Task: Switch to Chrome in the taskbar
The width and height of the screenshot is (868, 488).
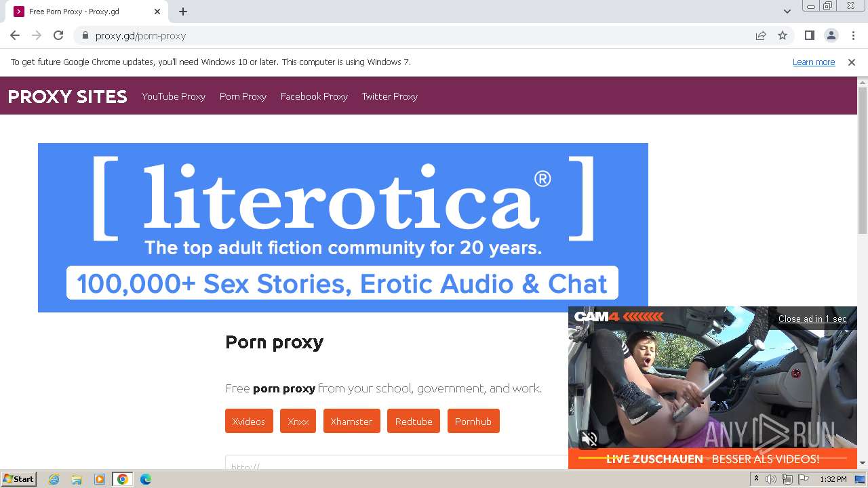Action: [123, 479]
